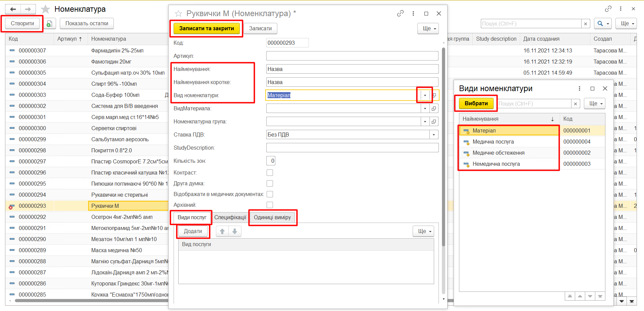Viewport: 644px width, 311px height.
Task: Expand the Вид номенклатури dropdown arrow
Action: tap(425, 95)
